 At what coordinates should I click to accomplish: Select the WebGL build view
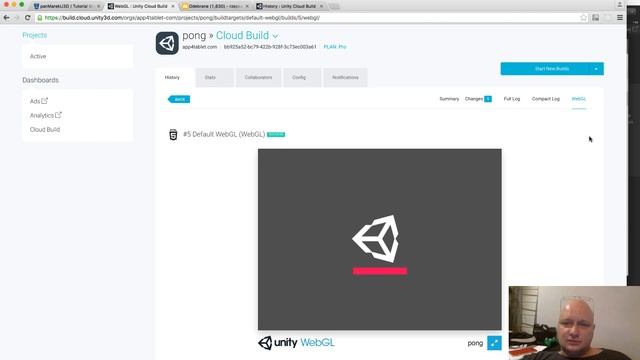(579, 99)
